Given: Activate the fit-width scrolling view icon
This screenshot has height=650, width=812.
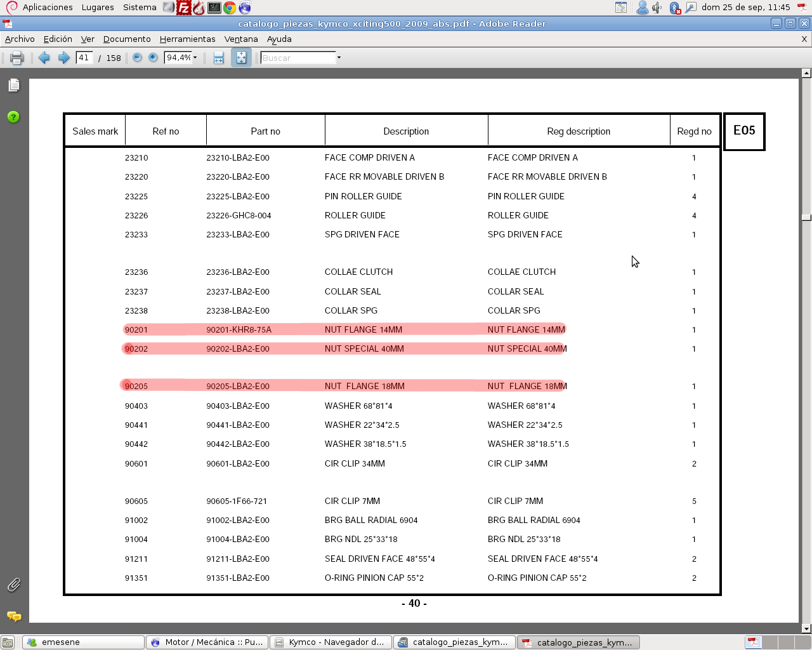Looking at the screenshot, I should [x=218, y=58].
